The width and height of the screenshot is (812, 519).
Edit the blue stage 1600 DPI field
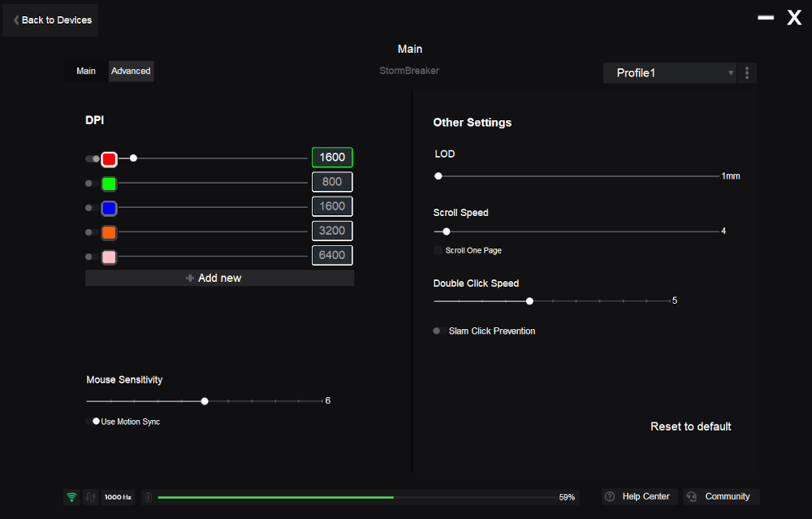click(x=332, y=206)
